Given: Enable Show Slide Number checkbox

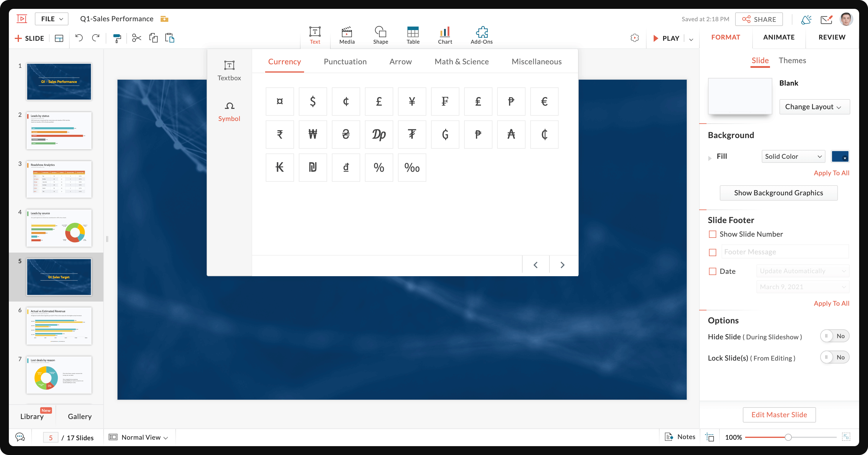Looking at the screenshot, I should 712,234.
